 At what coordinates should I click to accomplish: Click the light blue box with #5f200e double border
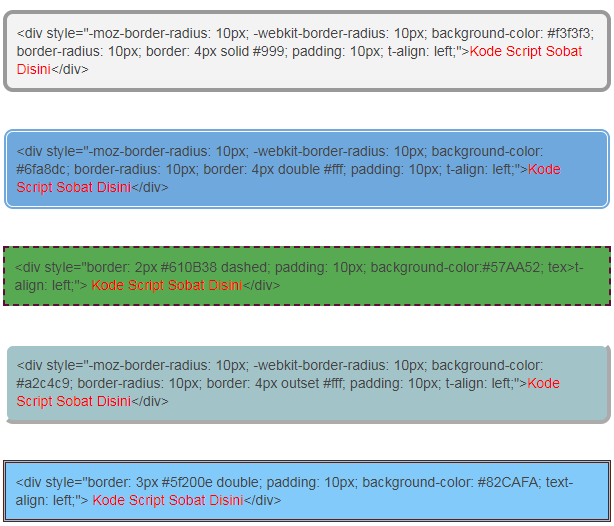pyautogui.click(x=307, y=491)
